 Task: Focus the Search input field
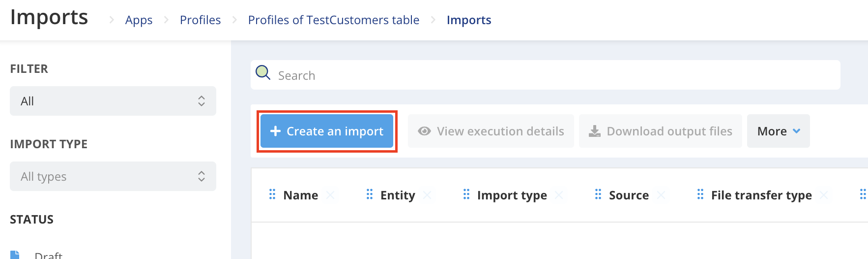point(546,75)
